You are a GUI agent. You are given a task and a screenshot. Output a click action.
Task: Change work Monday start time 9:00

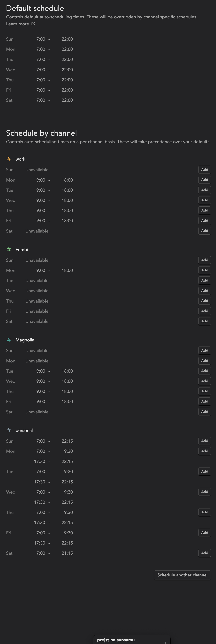(x=41, y=180)
